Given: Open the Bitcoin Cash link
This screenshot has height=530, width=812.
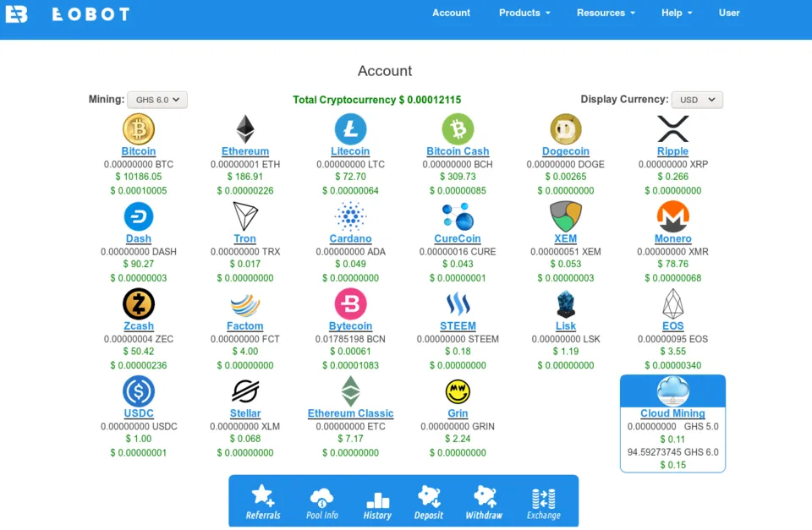Looking at the screenshot, I should [x=458, y=151].
